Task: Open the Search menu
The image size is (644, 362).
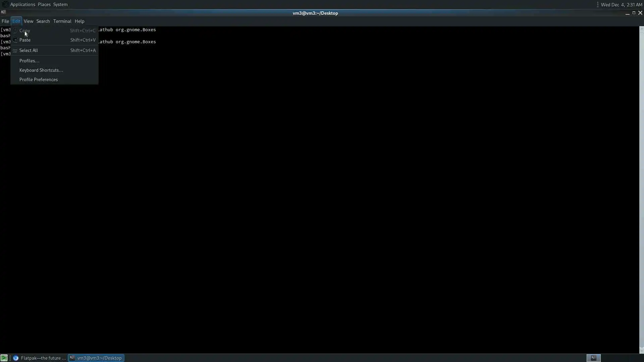Action: (x=43, y=21)
